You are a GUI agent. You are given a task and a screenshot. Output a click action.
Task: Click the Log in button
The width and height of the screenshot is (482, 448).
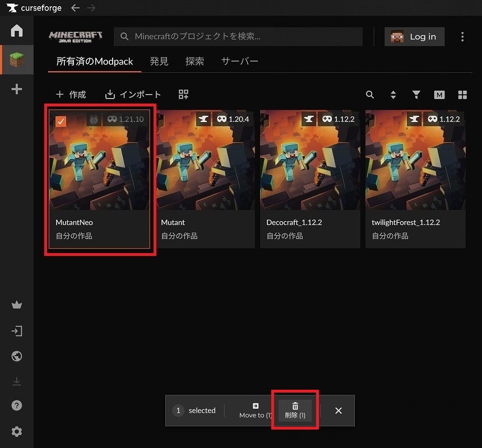click(x=414, y=36)
